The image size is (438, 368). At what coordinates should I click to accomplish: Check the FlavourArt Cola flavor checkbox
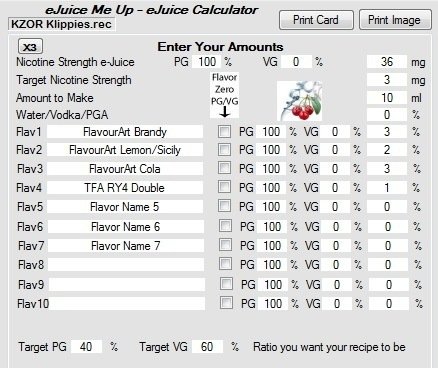coord(224,168)
